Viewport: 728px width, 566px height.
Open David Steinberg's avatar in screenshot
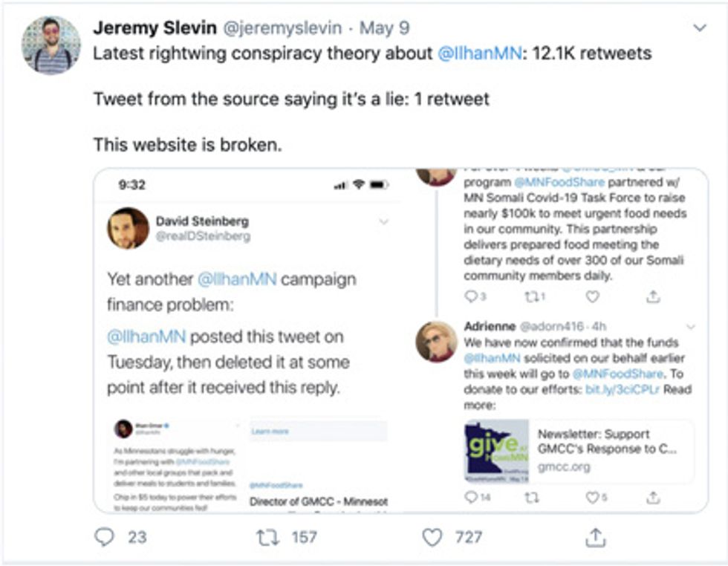[128, 228]
